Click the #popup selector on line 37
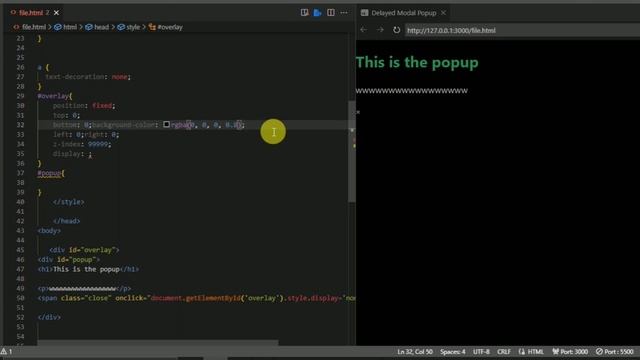The width and height of the screenshot is (640, 360). pos(49,173)
